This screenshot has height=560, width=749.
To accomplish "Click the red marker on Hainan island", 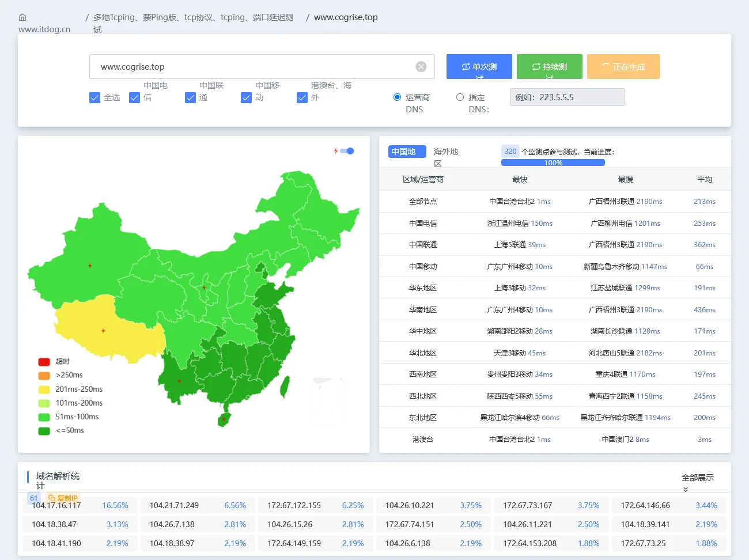I will (x=224, y=419).
